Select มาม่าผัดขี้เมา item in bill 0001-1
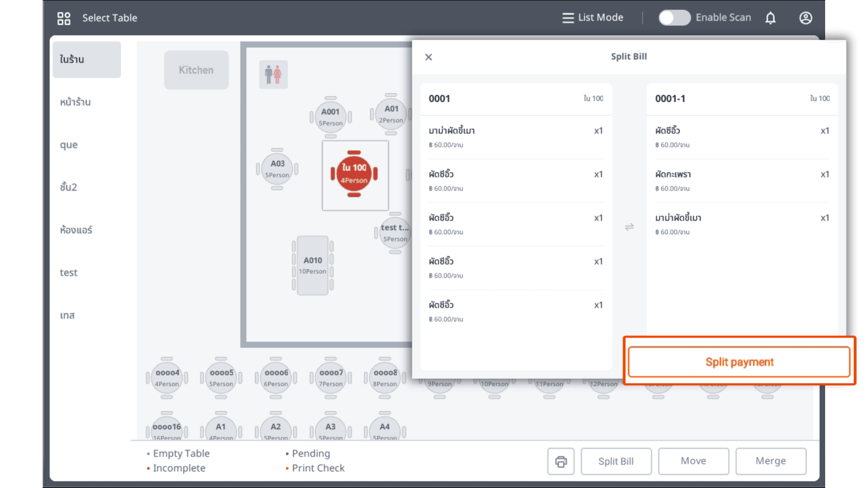Image resolution: width=868 pixels, height=488 pixels. (742, 224)
